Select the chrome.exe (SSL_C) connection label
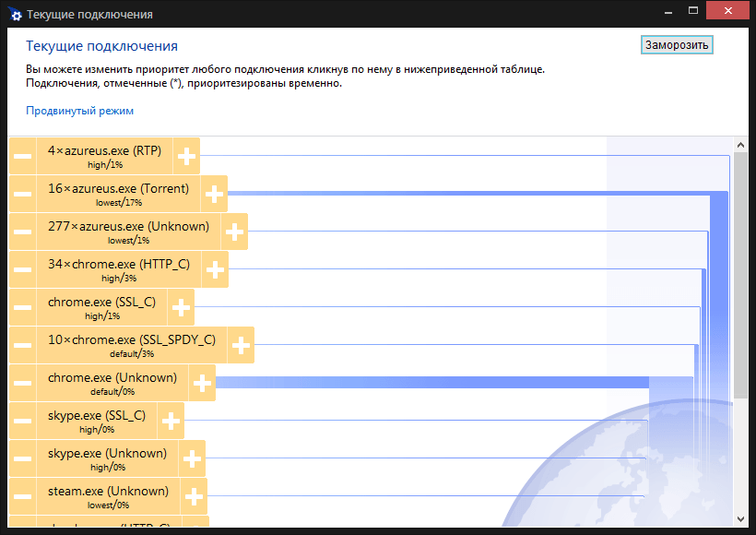The height and width of the screenshot is (535, 756). coord(101,307)
